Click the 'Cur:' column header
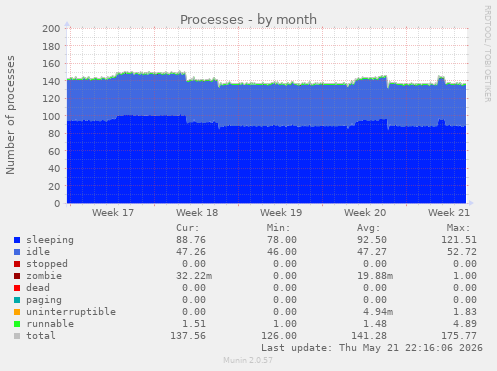 point(188,228)
